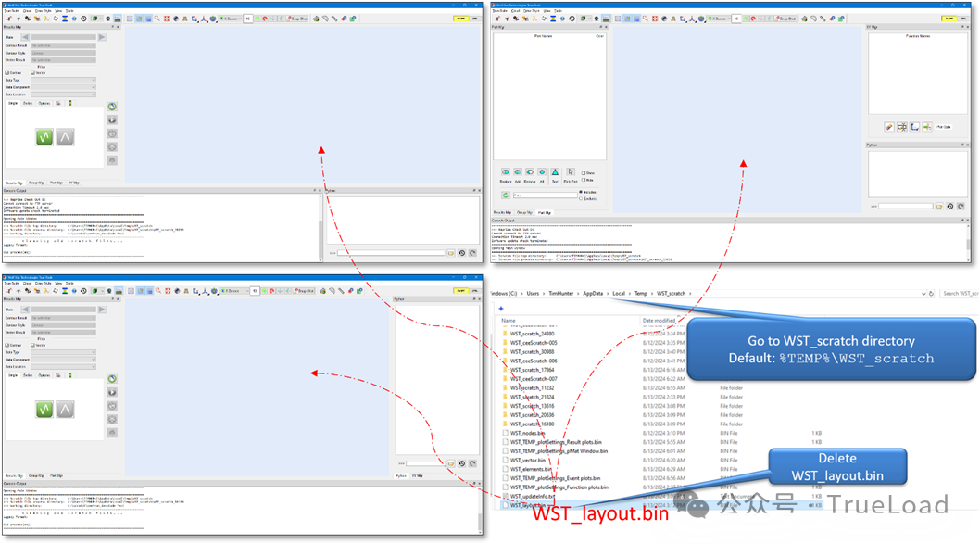Click the refresh icon in the File Explorer address bar
The height and width of the screenshot is (544, 980).
coord(931,293)
